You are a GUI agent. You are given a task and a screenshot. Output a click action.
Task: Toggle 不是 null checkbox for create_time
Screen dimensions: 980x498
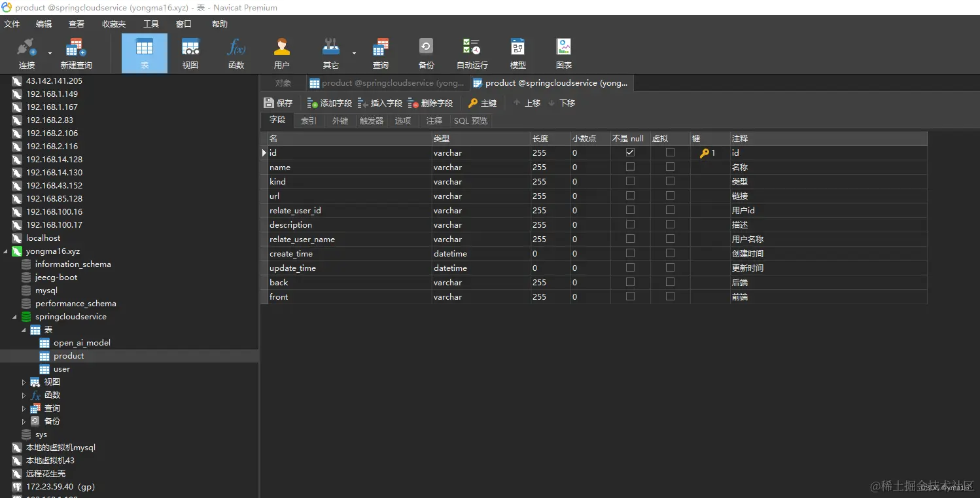pos(630,253)
